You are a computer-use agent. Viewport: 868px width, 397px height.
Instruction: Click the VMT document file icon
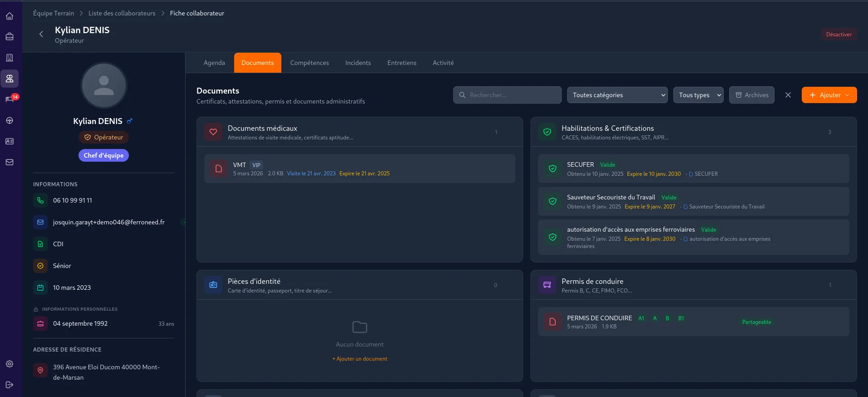pyautogui.click(x=219, y=169)
